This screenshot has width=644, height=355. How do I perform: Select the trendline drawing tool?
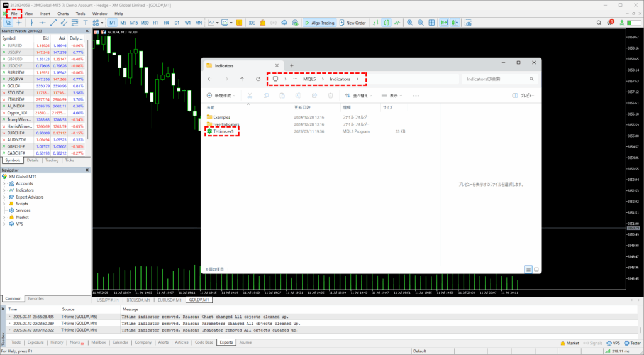[53, 23]
